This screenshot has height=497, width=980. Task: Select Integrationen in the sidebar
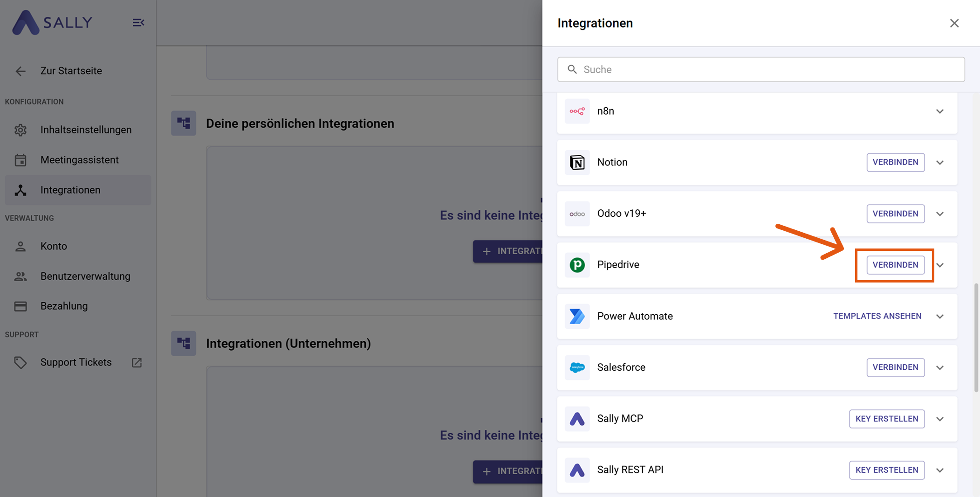tap(78, 190)
